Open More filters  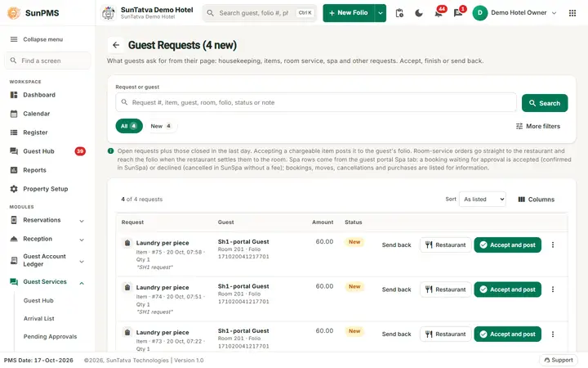pos(537,126)
